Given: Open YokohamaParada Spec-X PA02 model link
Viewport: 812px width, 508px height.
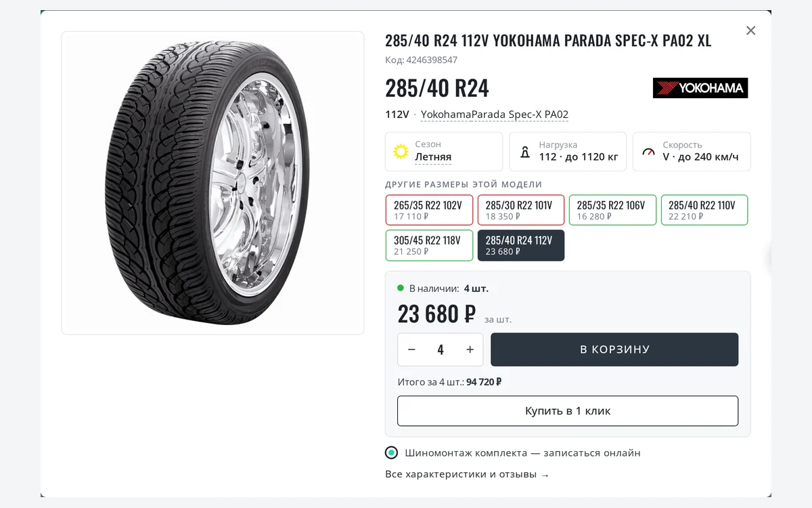Looking at the screenshot, I should tap(495, 114).
